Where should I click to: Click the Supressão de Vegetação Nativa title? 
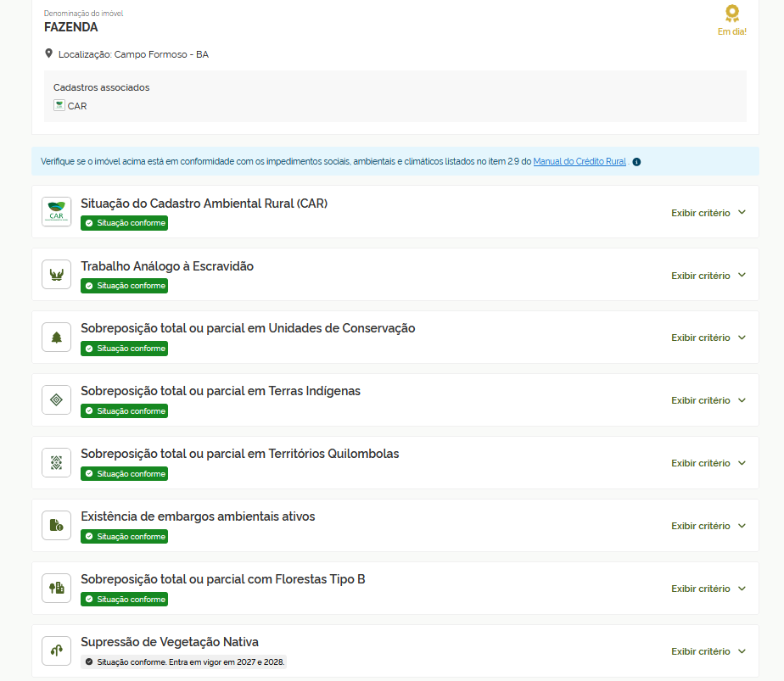coord(170,642)
